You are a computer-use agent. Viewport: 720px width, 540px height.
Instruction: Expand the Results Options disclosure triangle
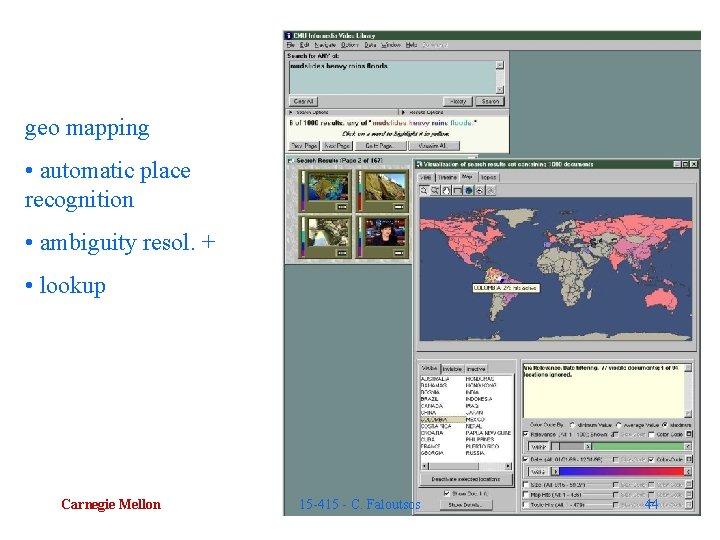pyautogui.click(x=403, y=112)
